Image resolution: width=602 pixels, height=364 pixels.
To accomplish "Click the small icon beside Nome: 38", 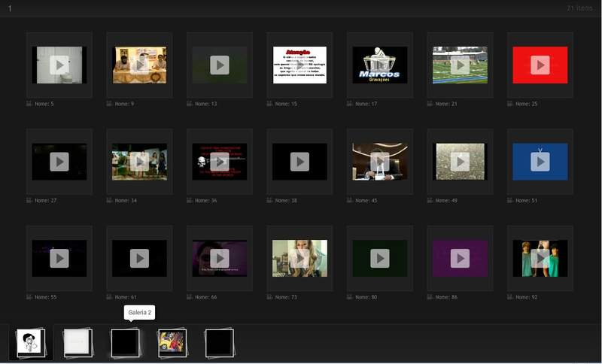I will point(269,200).
